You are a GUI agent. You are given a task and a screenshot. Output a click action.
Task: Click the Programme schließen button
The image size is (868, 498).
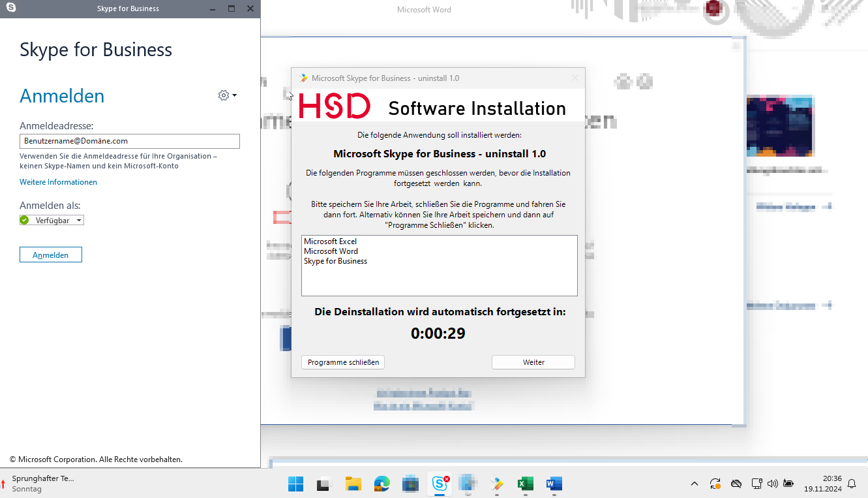click(343, 362)
